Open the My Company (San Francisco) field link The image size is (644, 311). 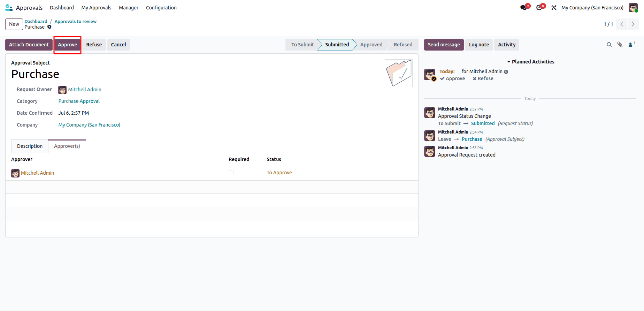89,125
